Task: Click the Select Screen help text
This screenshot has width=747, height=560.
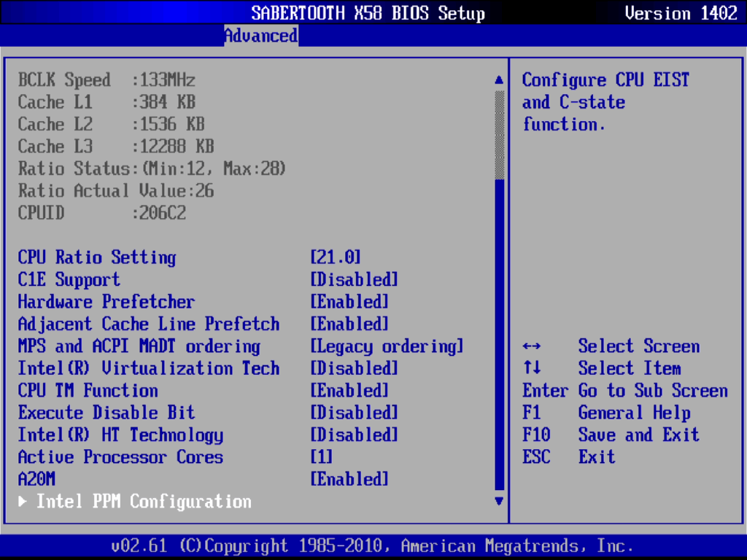Action: [639, 346]
